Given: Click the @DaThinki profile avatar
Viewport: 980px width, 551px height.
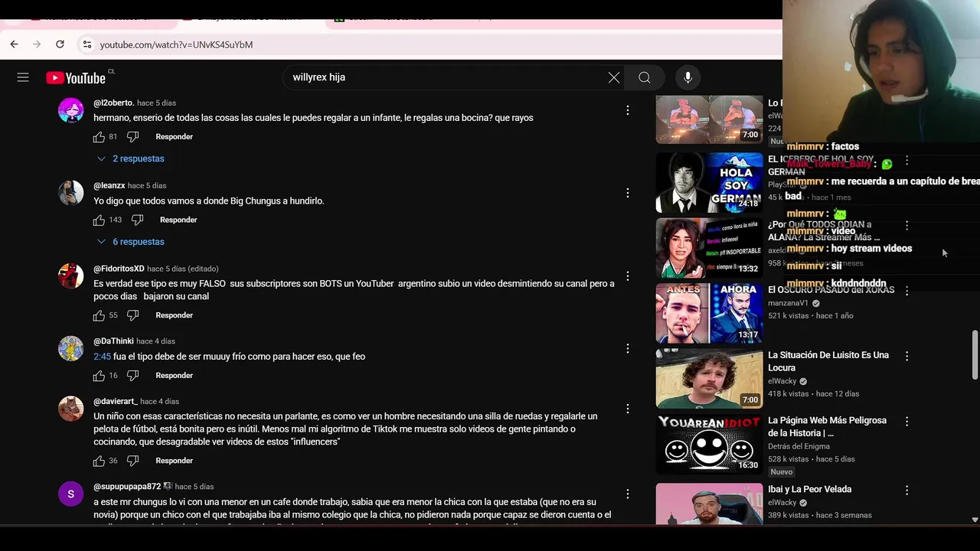Looking at the screenshot, I should point(71,348).
